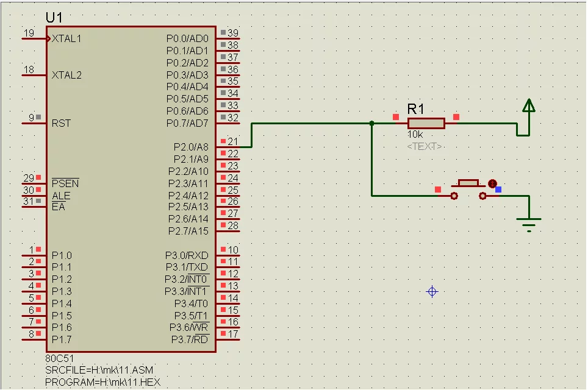This screenshot has width=588, height=390.
Task: Click the 80C51 part name text
Action: tap(60, 358)
